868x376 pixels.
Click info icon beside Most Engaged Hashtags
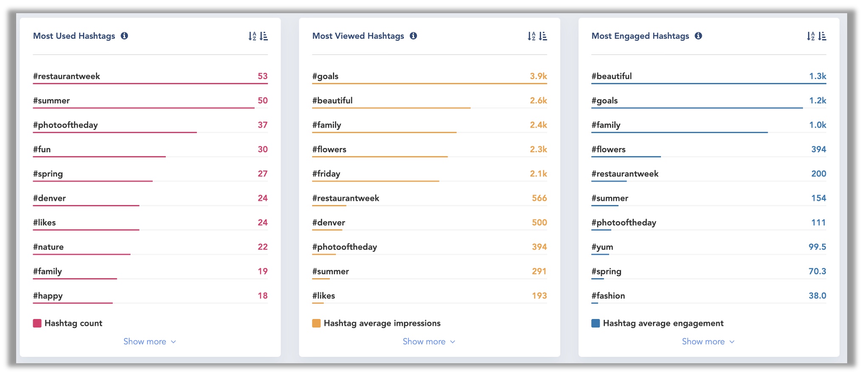698,36
